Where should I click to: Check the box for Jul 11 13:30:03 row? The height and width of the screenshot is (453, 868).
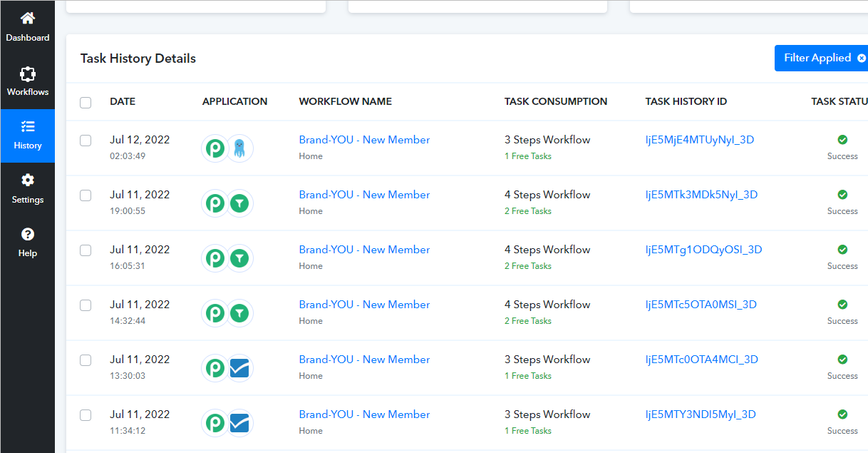[x=86, y=360]
